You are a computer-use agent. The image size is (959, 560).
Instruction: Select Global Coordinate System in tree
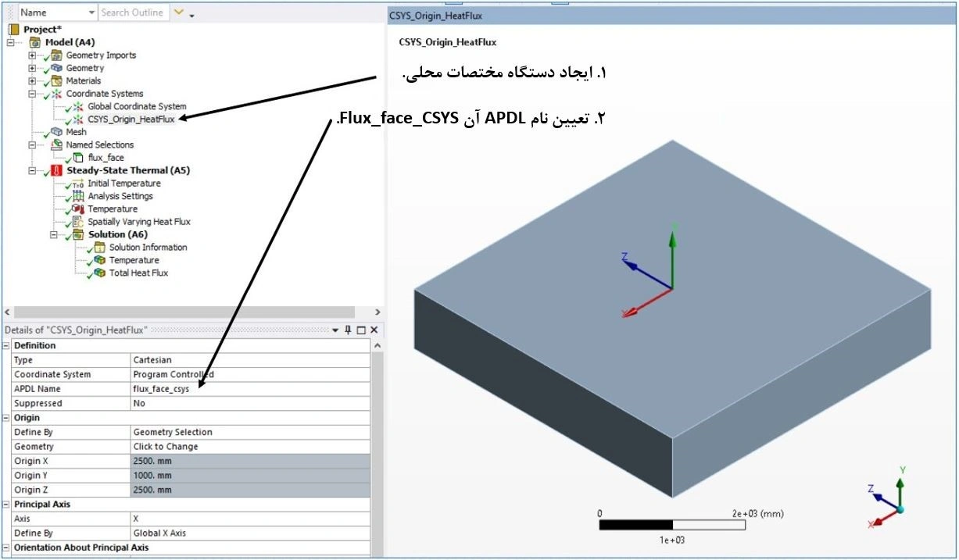(137, 106)
